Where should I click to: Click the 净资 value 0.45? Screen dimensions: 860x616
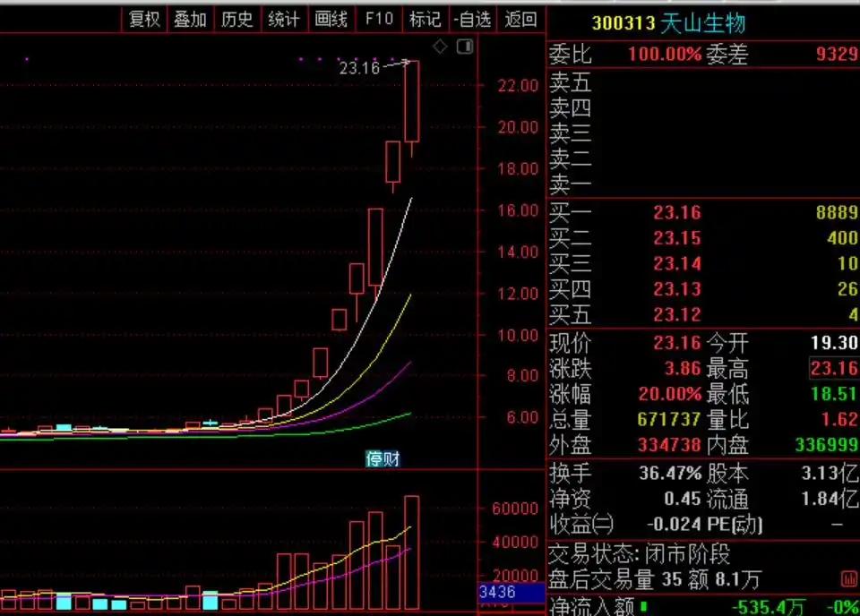683,499
